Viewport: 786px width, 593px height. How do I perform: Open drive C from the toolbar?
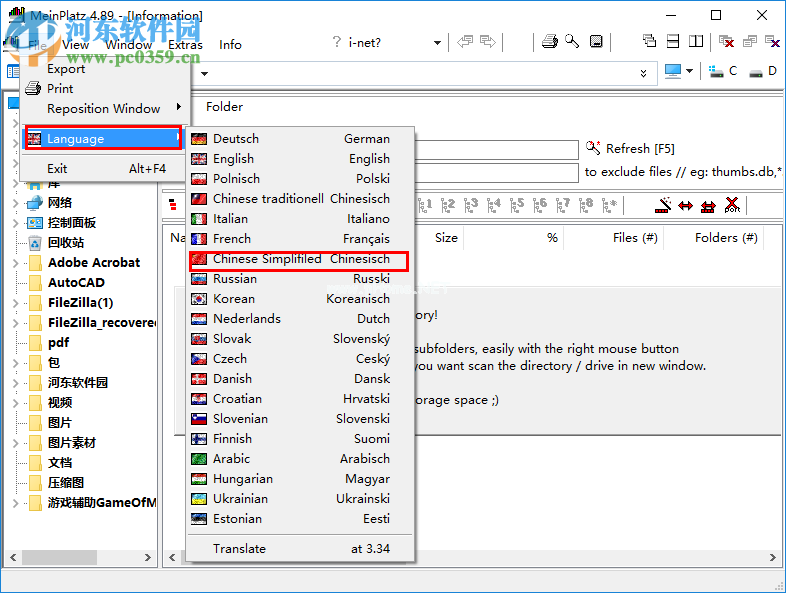coord(723,72)
